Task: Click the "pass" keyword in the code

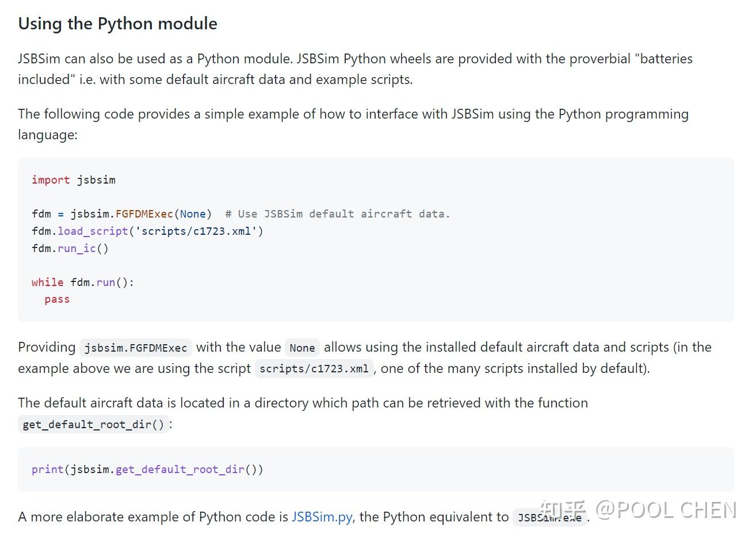Action: [x=57, y=299]
